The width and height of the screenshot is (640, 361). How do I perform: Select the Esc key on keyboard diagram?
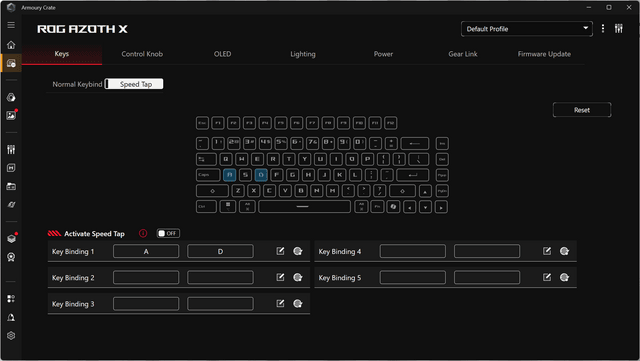[x=202, y=123]
